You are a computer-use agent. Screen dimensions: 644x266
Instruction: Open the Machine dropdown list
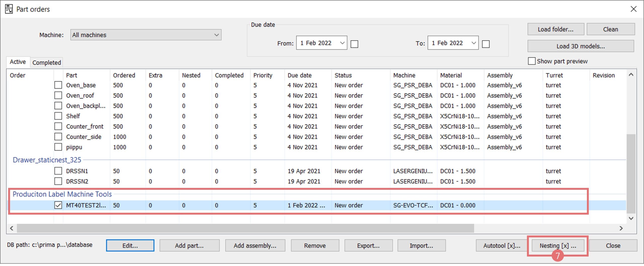click(216, 35)
